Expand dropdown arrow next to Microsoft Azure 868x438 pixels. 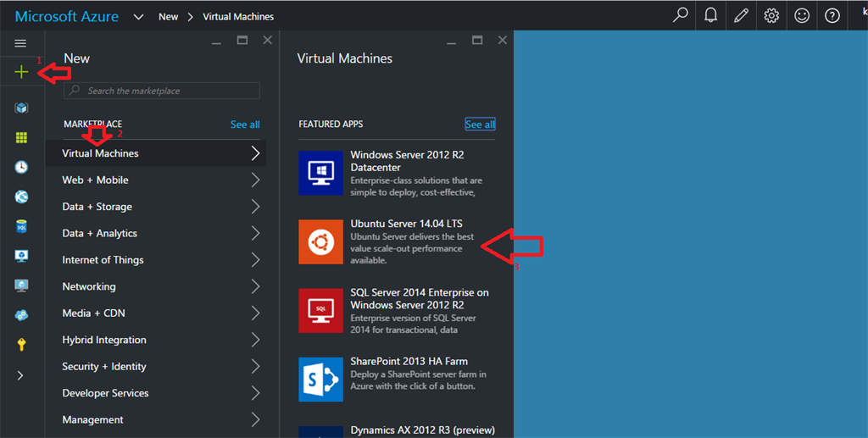click(138, 17)
